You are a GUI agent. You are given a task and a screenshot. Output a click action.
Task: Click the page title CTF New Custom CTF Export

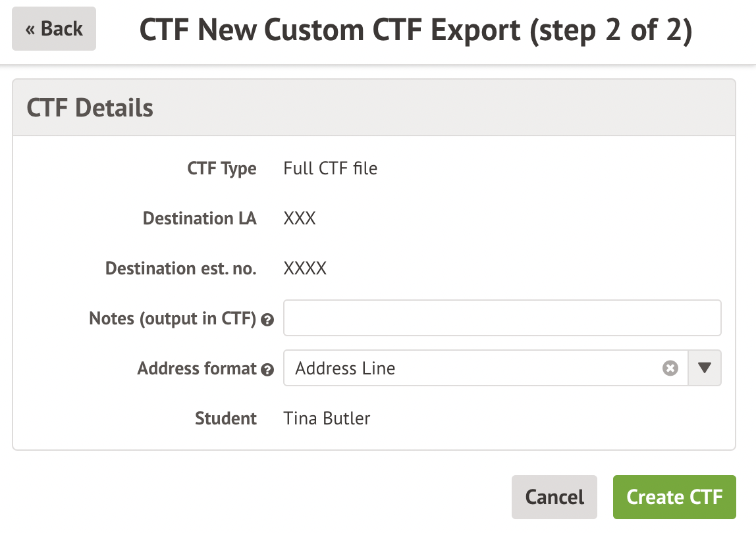coord(416,30)
